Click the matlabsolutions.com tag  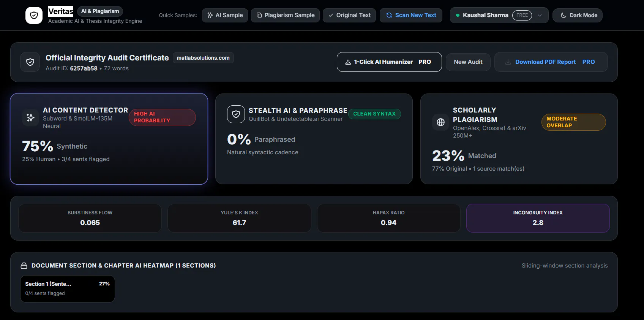203,58
